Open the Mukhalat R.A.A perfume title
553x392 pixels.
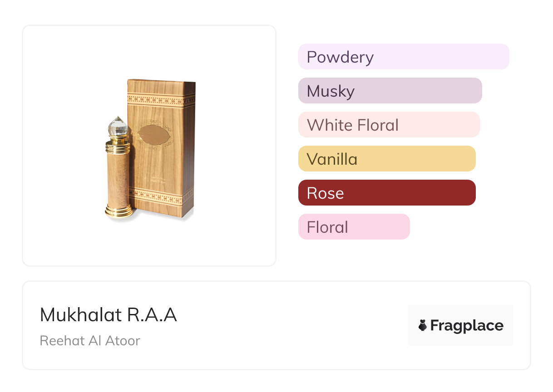(108, 315)
